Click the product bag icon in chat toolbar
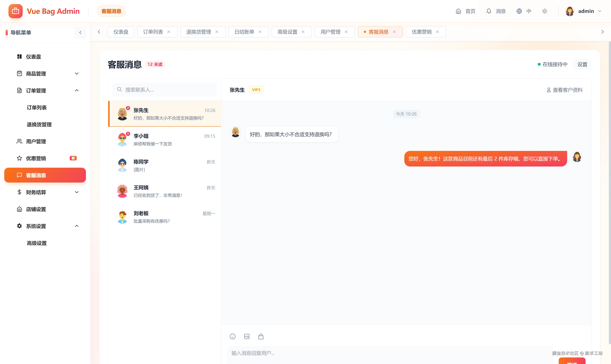The height and width of the screenshot is (364, 611). (261, 336)
